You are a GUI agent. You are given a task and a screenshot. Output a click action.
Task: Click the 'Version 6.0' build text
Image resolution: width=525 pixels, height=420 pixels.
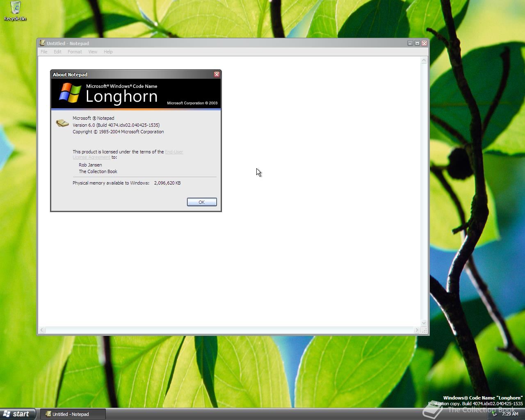pyautogui.click(x=116, y=125)
